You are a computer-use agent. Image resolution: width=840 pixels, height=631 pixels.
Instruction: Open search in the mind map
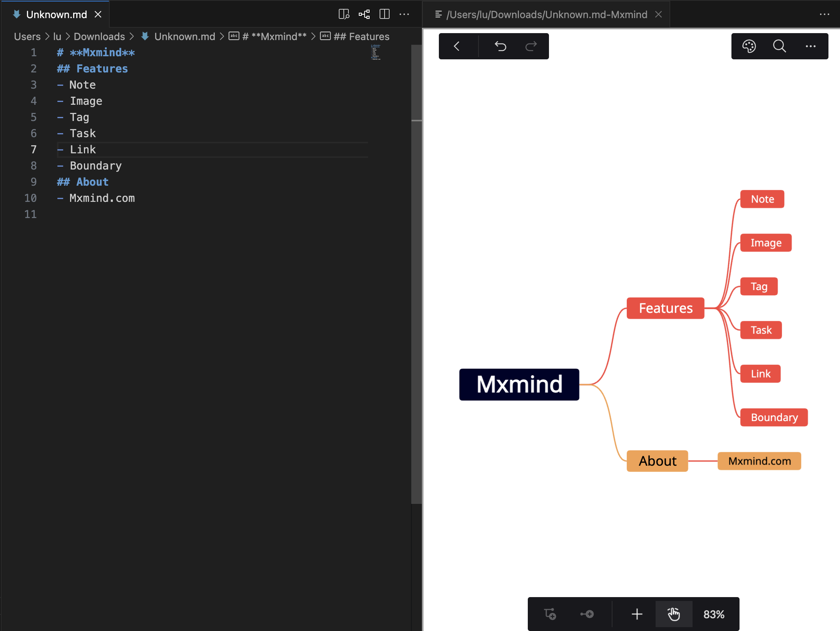coord(780,46)
